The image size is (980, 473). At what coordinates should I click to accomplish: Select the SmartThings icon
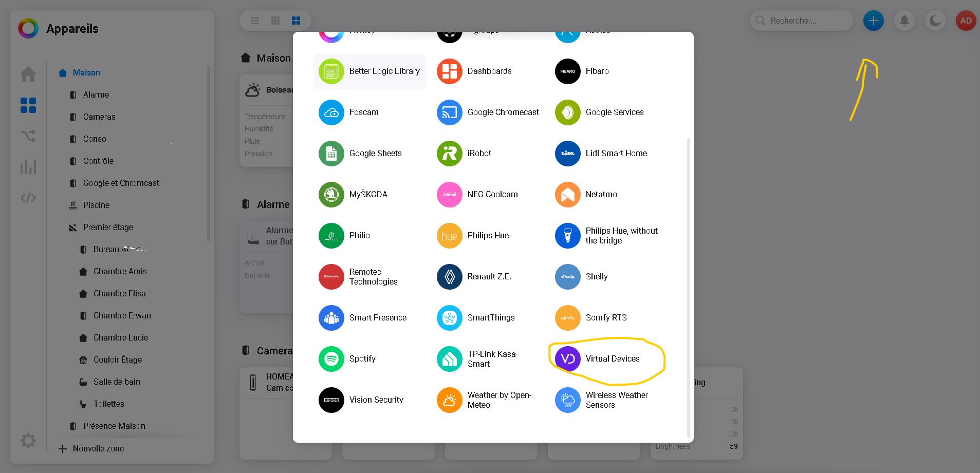point(450,318)
